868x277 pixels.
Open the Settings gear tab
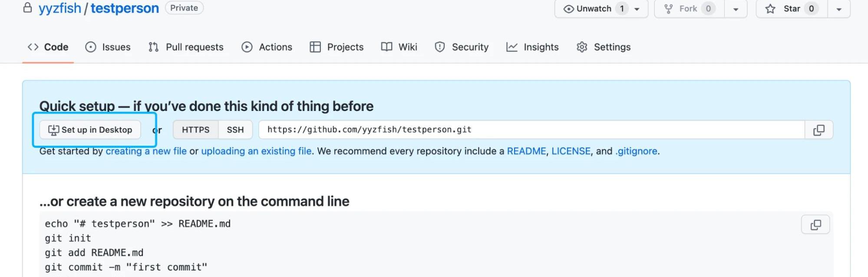pos(604,47)
